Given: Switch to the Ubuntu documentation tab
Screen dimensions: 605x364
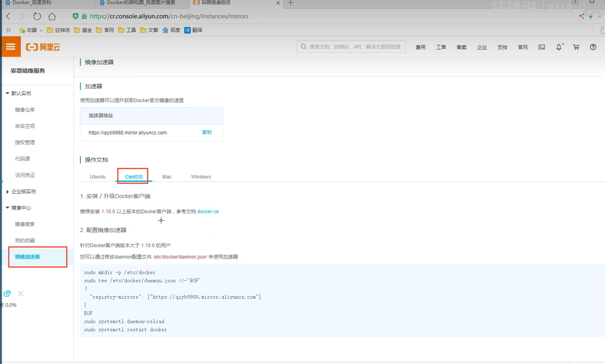Looking at the screenshot, I should coord(98,177).
